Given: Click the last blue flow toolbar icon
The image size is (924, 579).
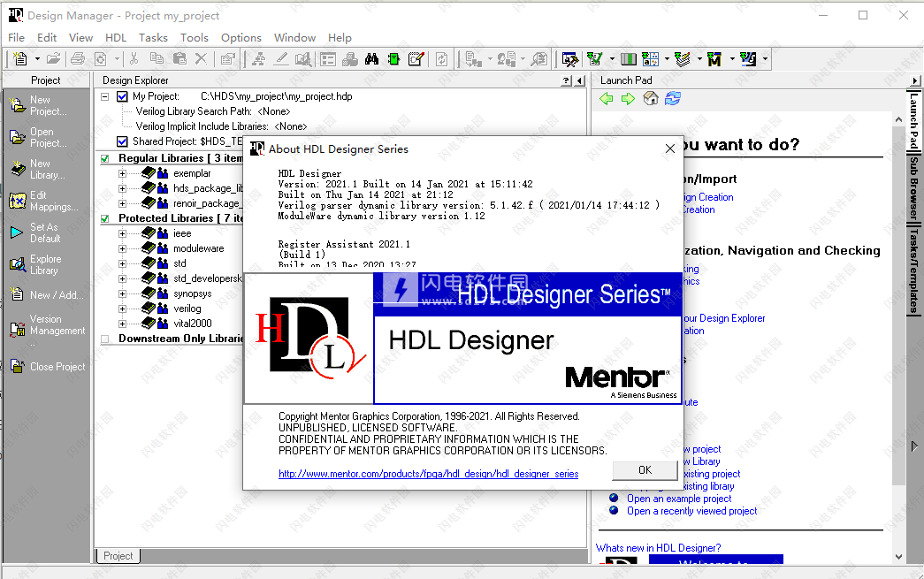Looking at the screenshot, I should pyautogui.click(x=748, y=59).
